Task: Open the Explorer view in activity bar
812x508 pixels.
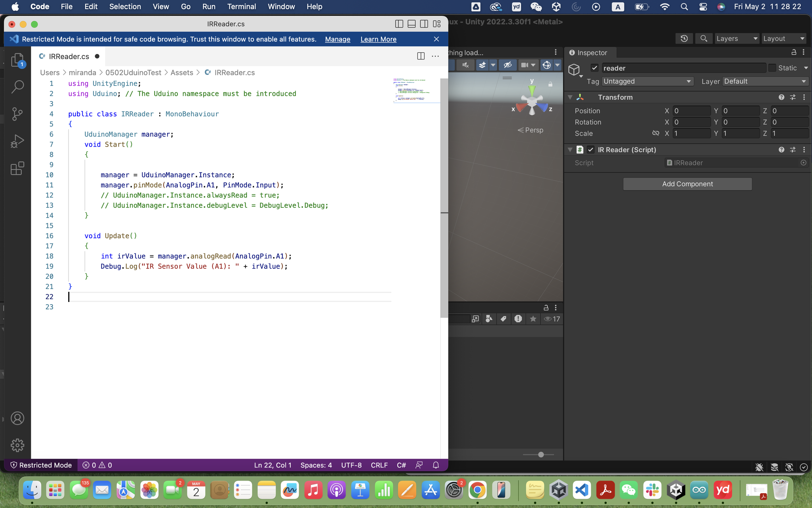Action: [x=17, y=60]
